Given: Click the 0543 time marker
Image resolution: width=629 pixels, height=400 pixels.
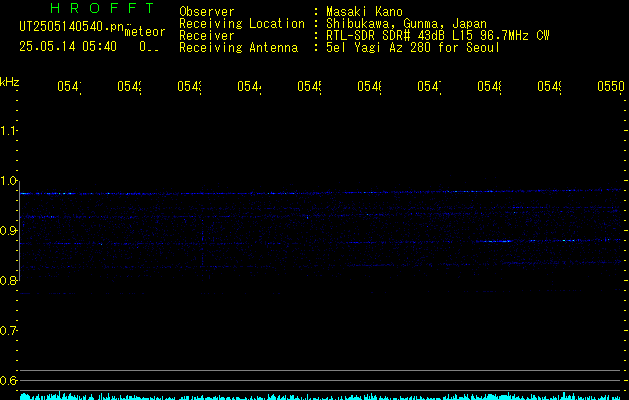Looking at the screenshot, I should 189,87.
